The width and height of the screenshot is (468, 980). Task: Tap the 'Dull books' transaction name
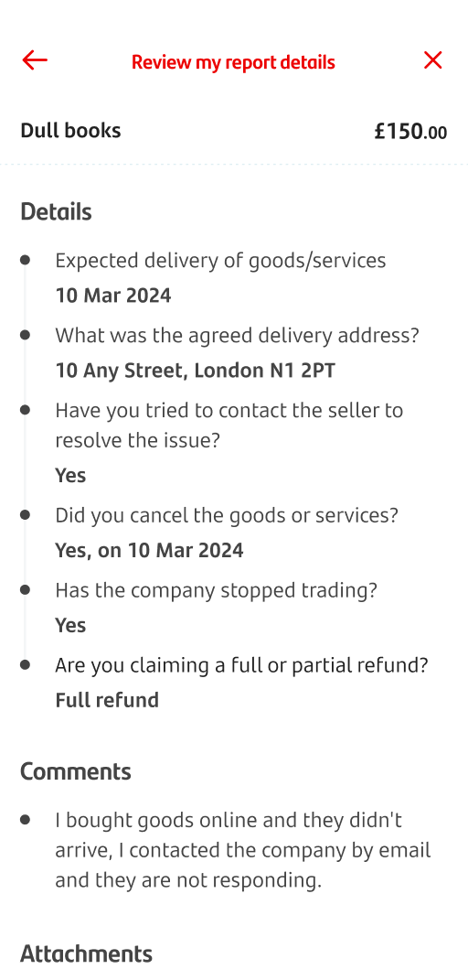(70, 131)
